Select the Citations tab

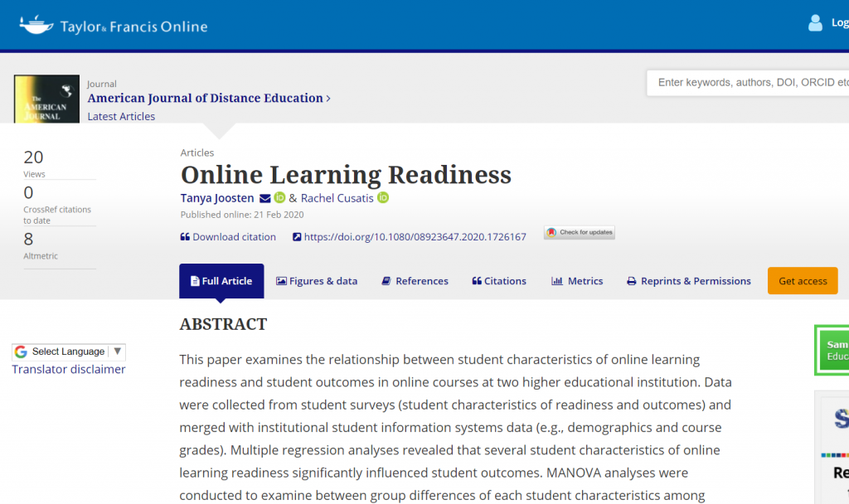499,281
